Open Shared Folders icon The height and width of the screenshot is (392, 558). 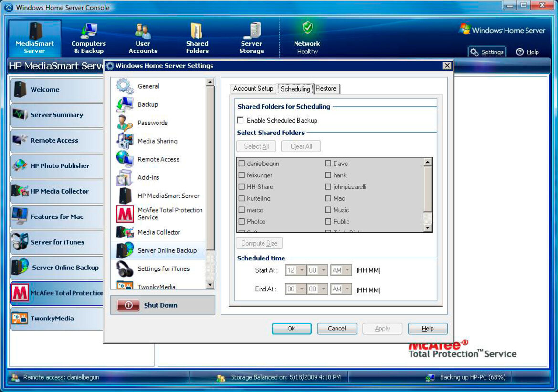tap(197, 31)
